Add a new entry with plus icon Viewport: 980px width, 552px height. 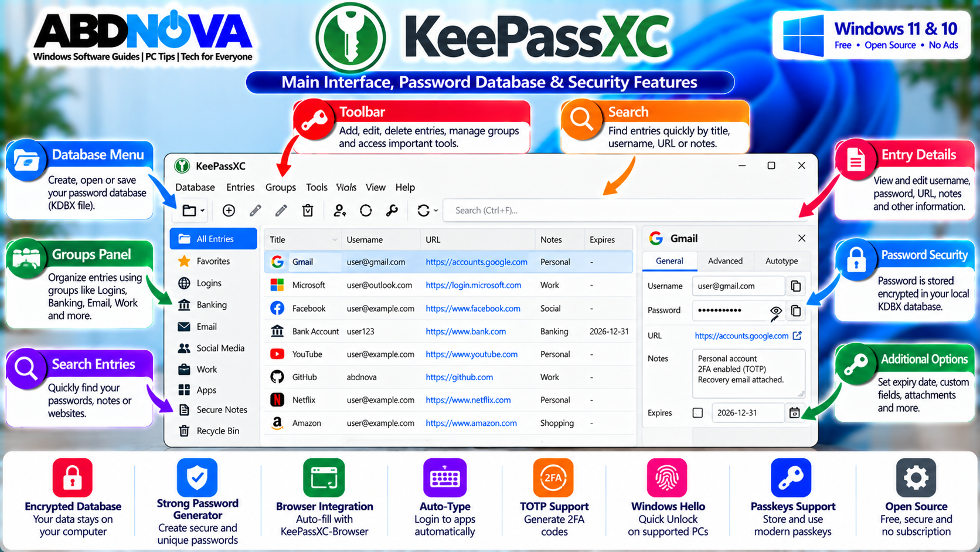pos(229,211)
